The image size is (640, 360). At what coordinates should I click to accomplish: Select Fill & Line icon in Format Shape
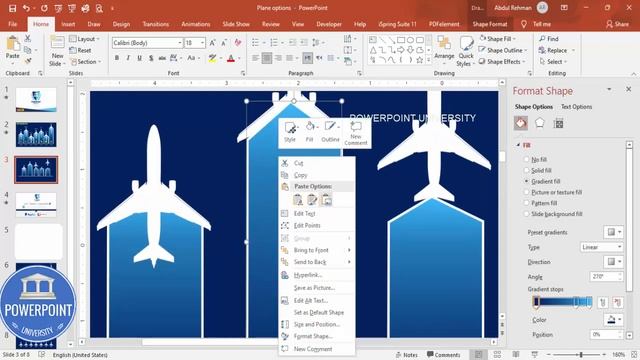521,123
